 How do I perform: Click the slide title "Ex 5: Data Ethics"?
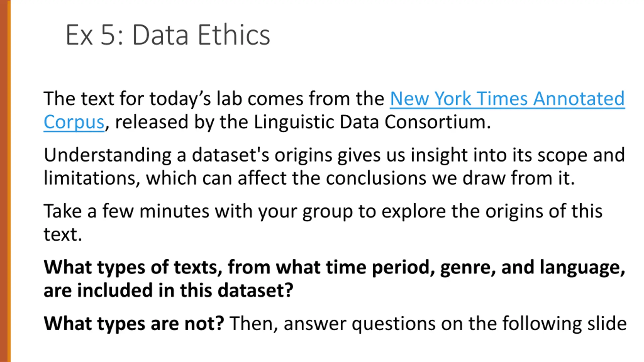pos(168,35)
